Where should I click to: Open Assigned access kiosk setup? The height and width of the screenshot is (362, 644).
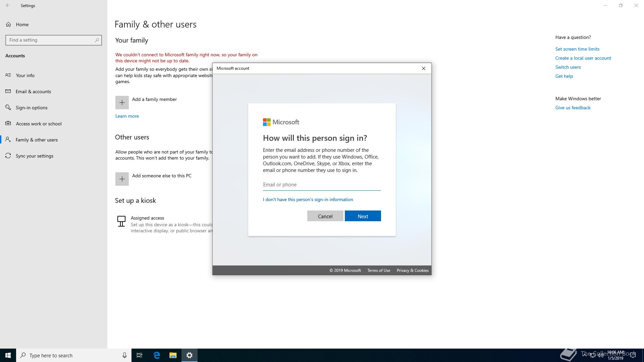[x=147, y=218]
